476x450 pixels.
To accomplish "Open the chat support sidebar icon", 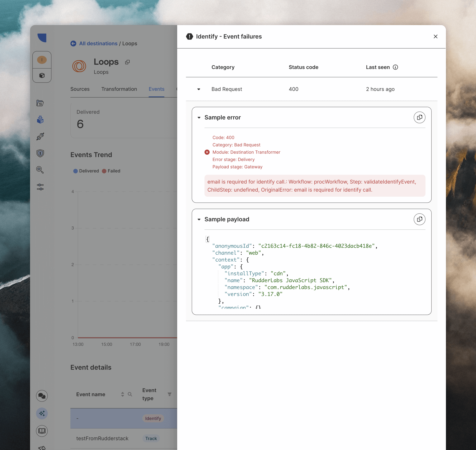I will [x=42, y=396].
